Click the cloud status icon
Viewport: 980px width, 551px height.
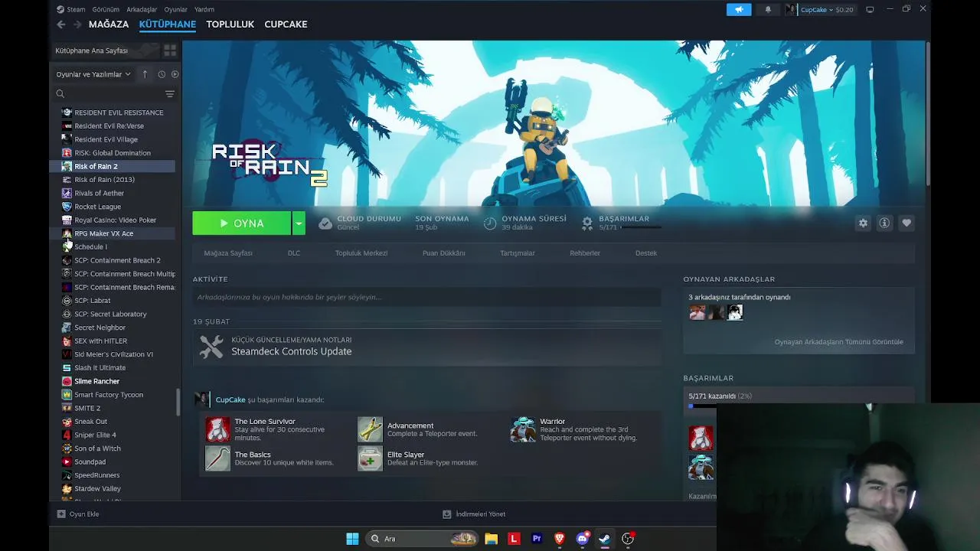coord(325,223)
